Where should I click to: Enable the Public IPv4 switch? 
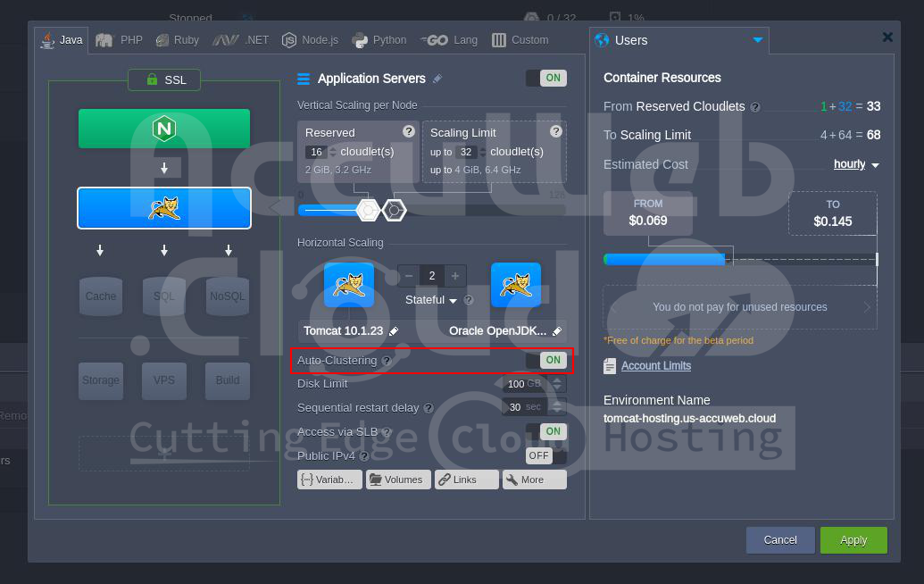(545, 455)
